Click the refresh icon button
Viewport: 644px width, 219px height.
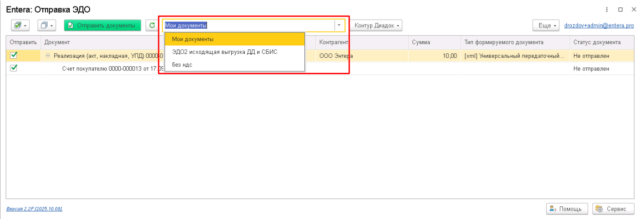pyautogui.click(x=152, y=25)
